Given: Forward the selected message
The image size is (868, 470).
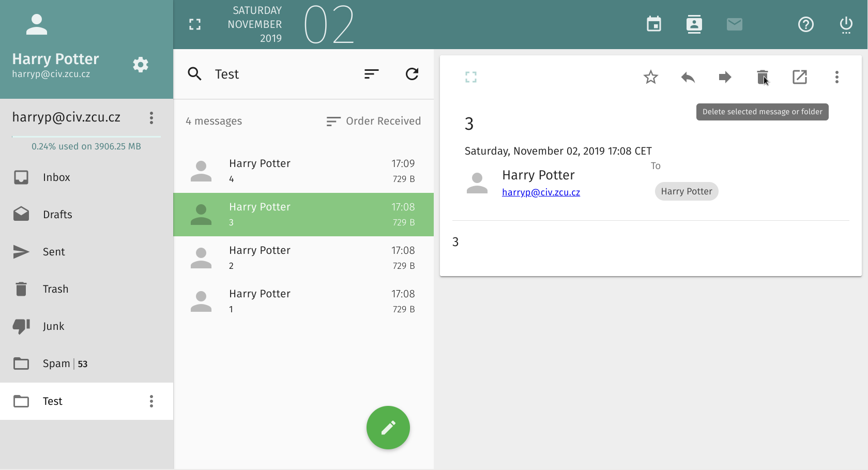Looking at the screenshot, I should coord(725,78).
